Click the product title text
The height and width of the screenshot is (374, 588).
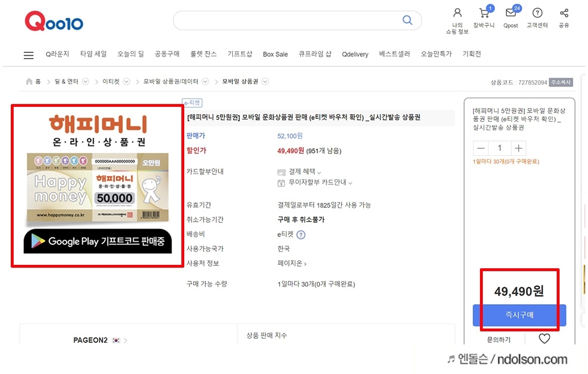pyautogui.click(x=303, y=117)
